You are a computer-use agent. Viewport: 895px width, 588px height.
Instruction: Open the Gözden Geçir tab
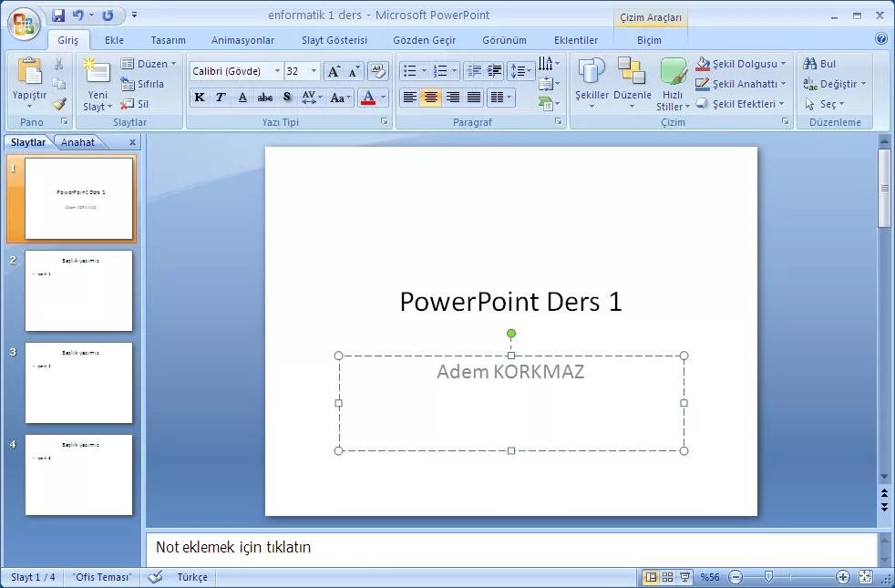425,40
